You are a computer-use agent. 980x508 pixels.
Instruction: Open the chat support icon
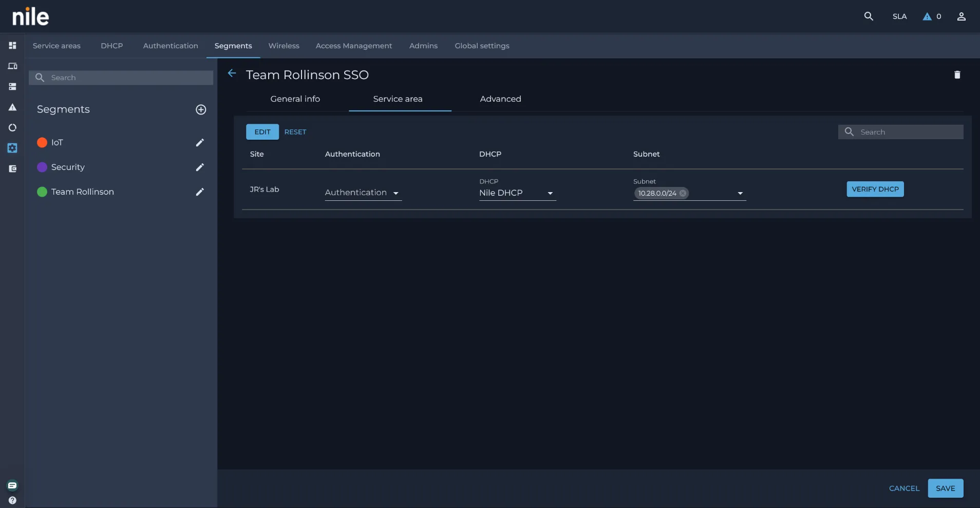click(x=12, y=485)
